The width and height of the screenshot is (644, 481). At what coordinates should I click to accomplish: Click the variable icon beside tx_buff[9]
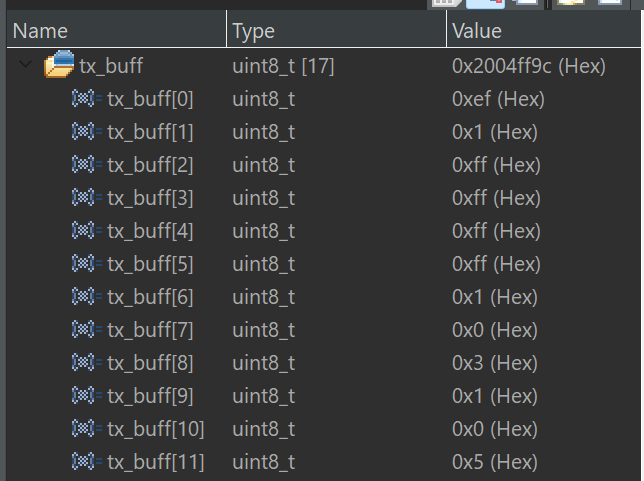87,396
